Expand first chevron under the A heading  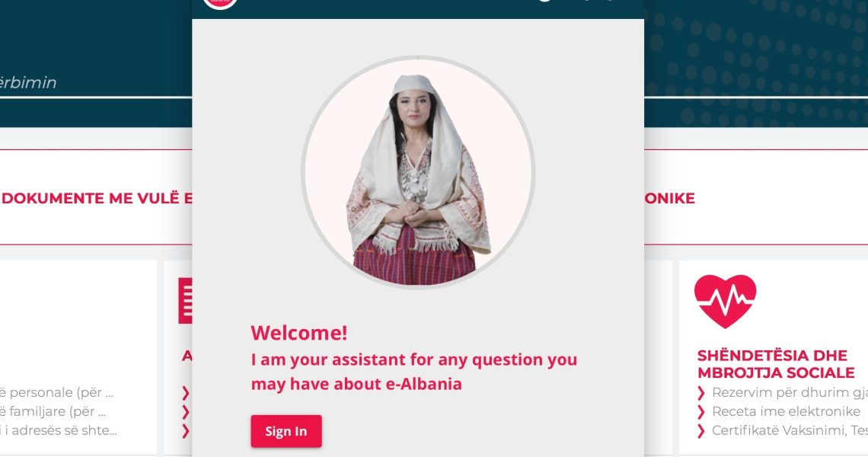pos(186,393)
